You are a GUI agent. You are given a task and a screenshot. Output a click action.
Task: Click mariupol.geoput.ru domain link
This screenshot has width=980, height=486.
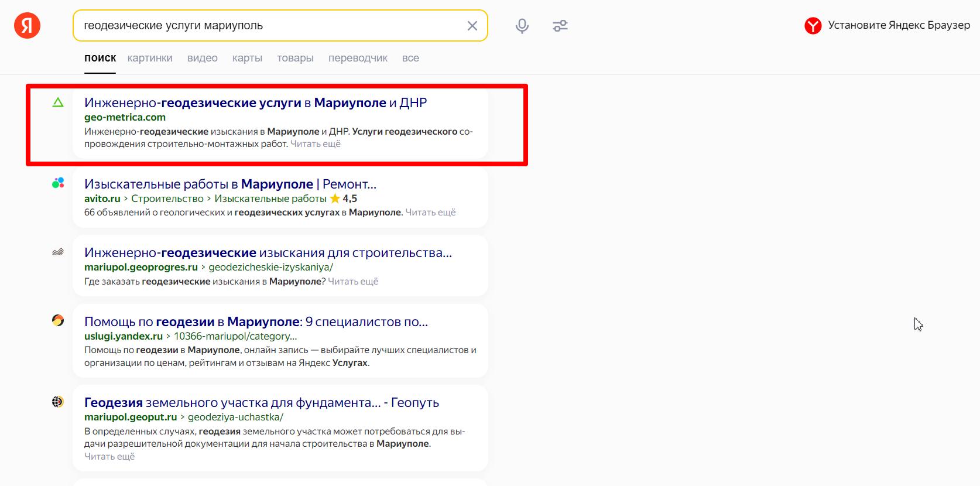point(131,417)
